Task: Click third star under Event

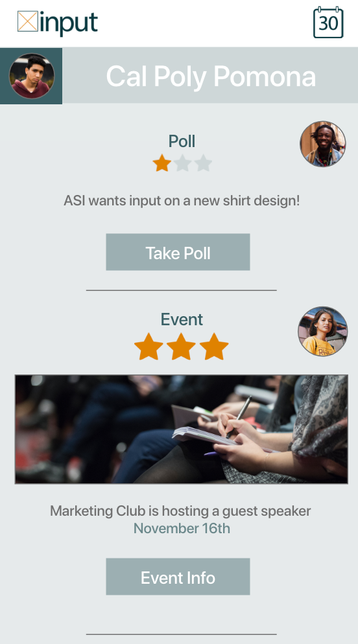Action: click(x=214, y=347)
